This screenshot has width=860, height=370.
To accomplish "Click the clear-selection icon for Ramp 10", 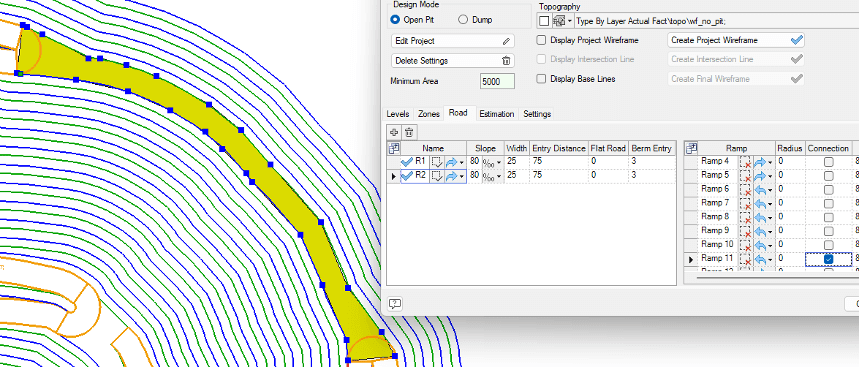I will coord(745,245).
